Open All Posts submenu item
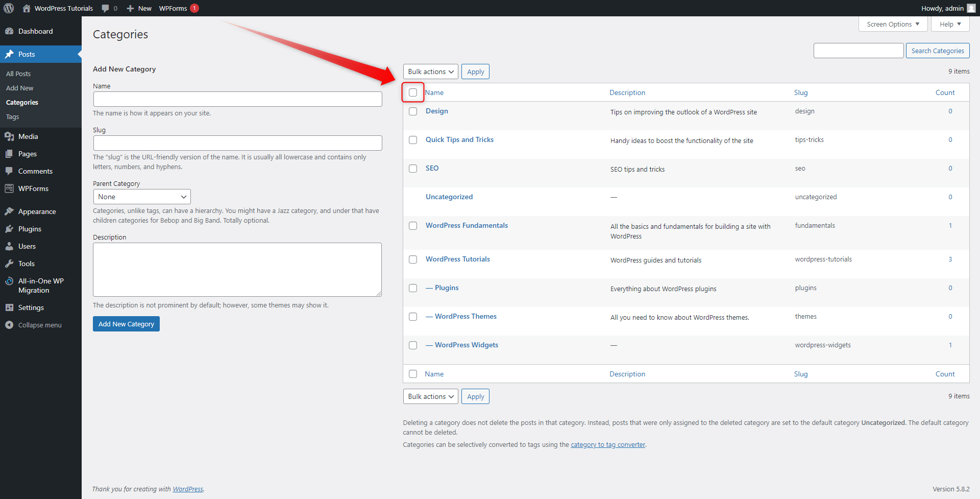980x499 pixels. [18, 74]
